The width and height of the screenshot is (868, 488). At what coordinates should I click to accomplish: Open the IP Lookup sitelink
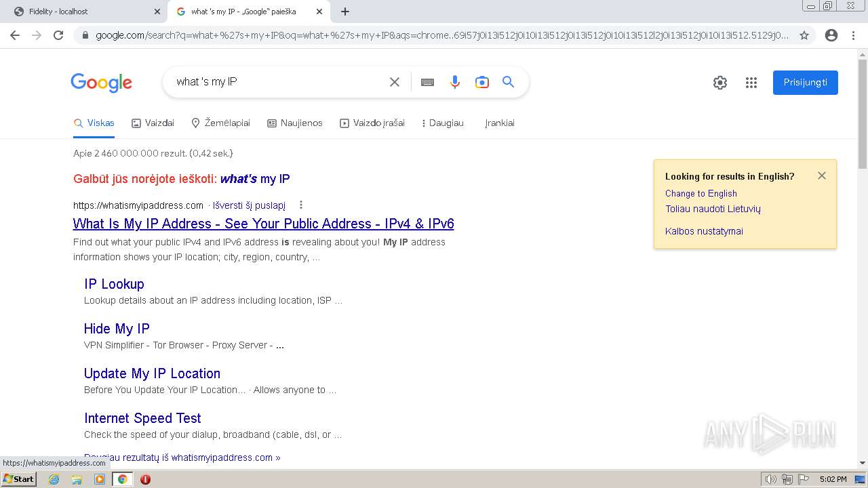pyautogui.click(x=114, y=284)
